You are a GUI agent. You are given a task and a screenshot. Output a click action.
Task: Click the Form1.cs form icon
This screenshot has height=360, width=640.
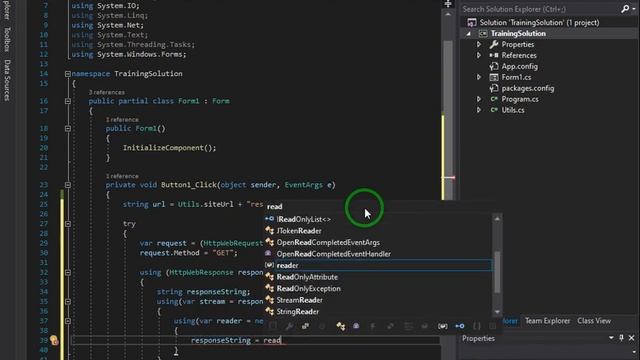[494, 77]
